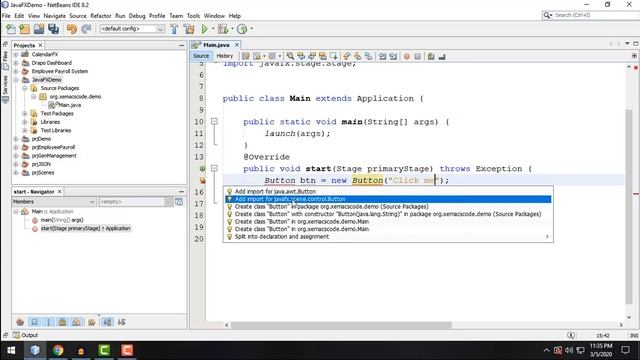Open the Windows notification center icon
The width and height of the screenshot is (640, 360).
tap(625, 350)
